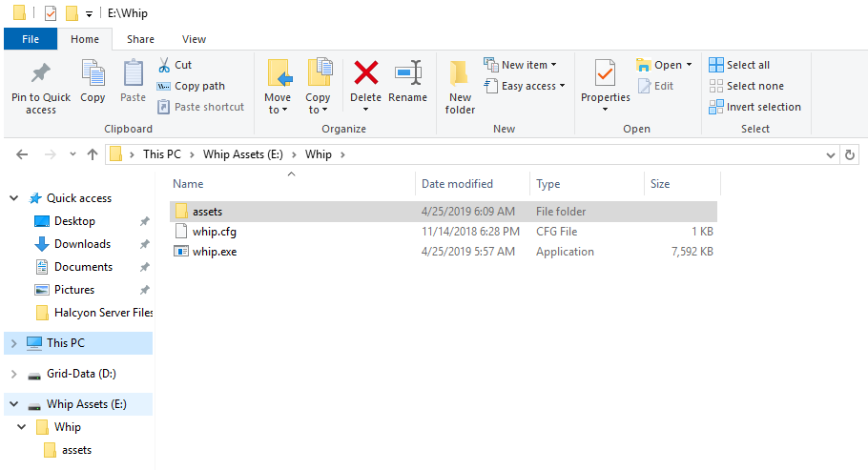Click the whip.exe application icon
This screenshot has height=470, width=868.
tap(181, 252)
